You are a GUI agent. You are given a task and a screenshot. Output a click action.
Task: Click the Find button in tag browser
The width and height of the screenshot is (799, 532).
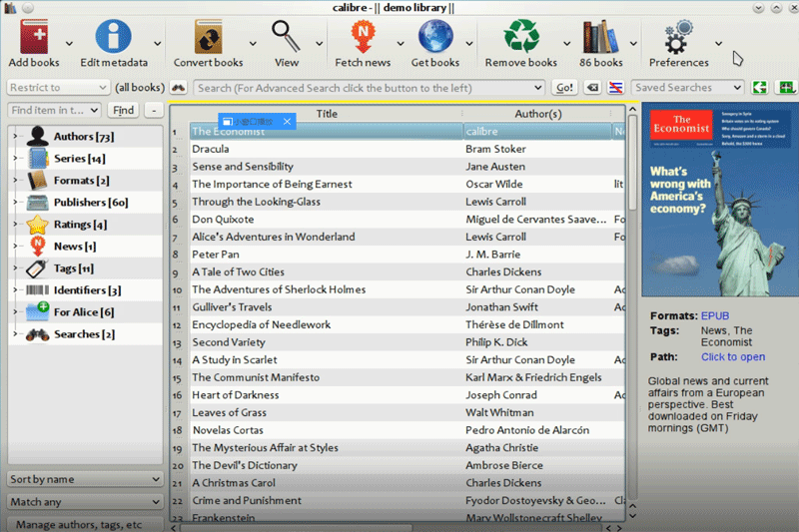point(123,111)
